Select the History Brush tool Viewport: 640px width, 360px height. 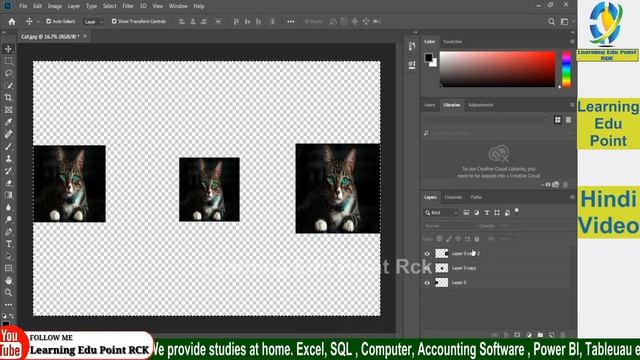pyautogui.click(x=8, y=171)
